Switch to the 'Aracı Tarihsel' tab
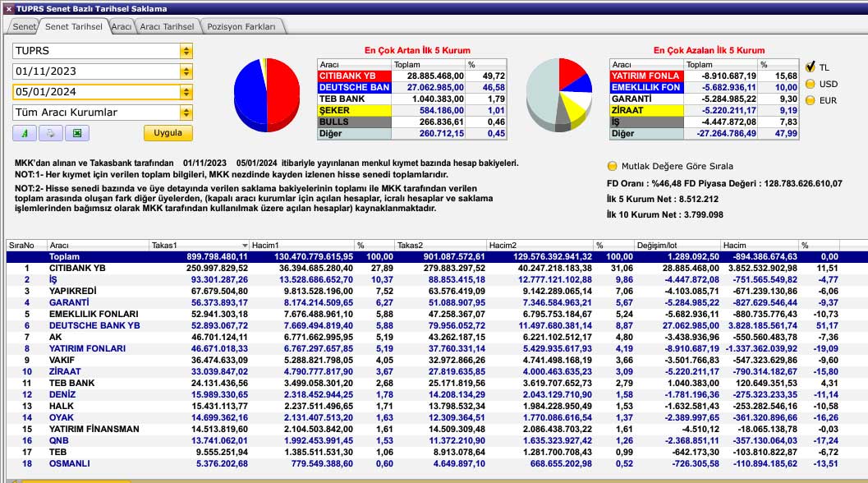Screen dimensions: 868x483 point(167,26)
